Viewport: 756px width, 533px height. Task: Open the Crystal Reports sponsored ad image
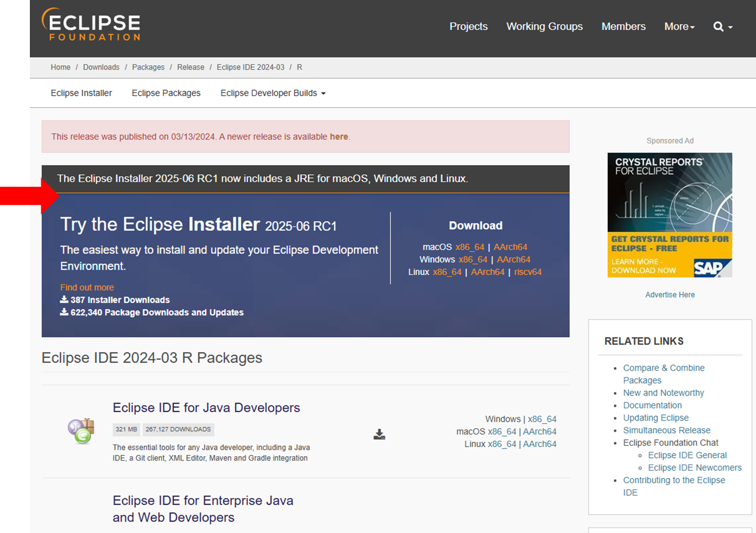click(670, 215)
